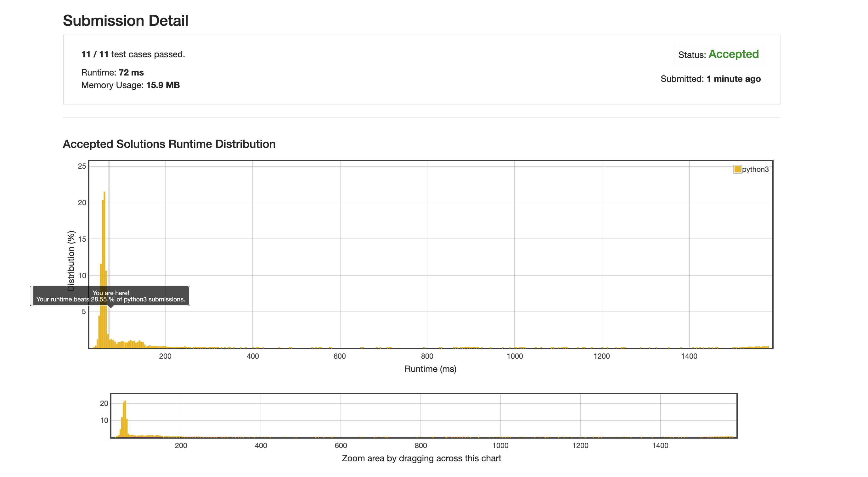Click the green Accepted status text

[733, 54]
